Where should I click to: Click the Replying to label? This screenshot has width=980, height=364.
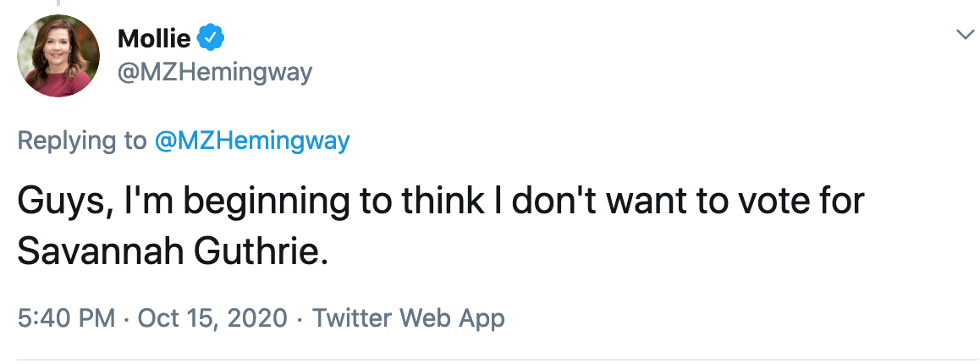[82, 141]
